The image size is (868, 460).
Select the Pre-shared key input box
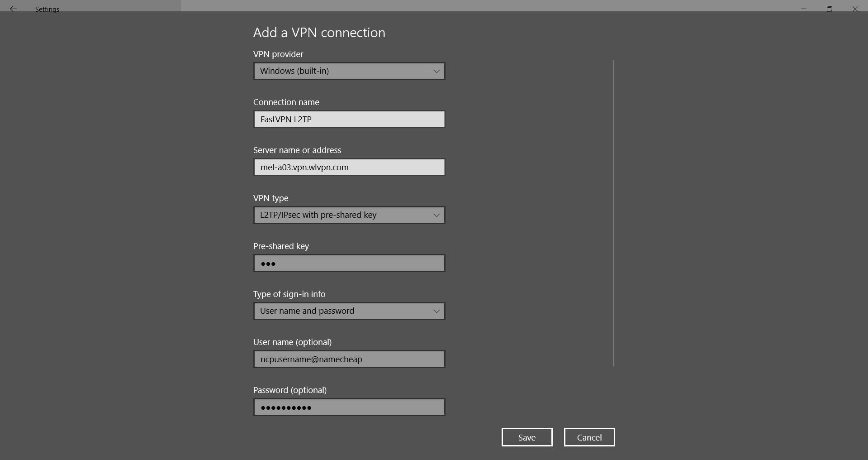(x=349, y=263)
